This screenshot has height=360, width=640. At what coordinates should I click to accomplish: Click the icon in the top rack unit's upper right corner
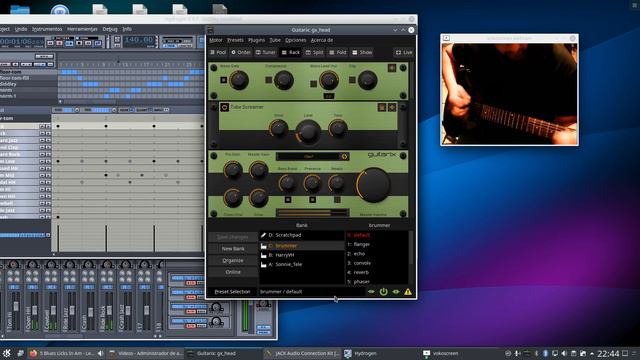(392, 68)
